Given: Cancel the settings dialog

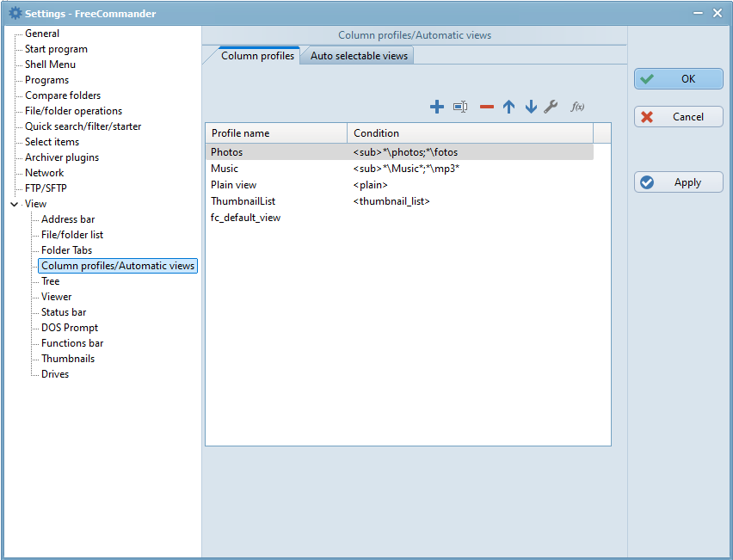Looking at the screenshot, I should point(678,116).
